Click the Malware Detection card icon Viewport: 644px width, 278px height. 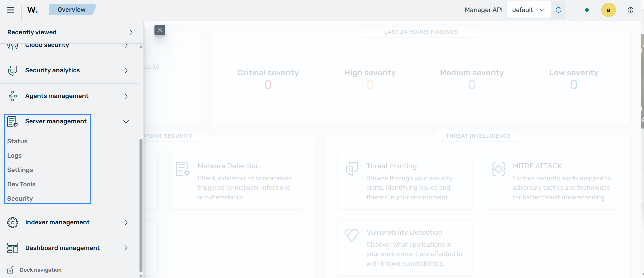[x=183, y=169]
